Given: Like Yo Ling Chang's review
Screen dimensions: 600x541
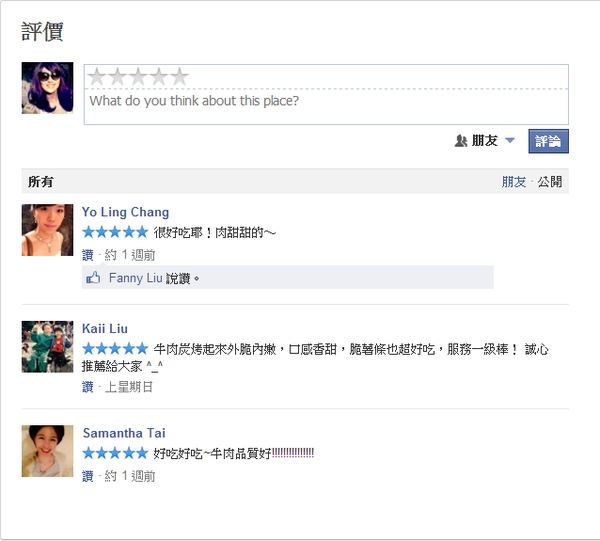Looking at the screenshot, I should 87,255.
